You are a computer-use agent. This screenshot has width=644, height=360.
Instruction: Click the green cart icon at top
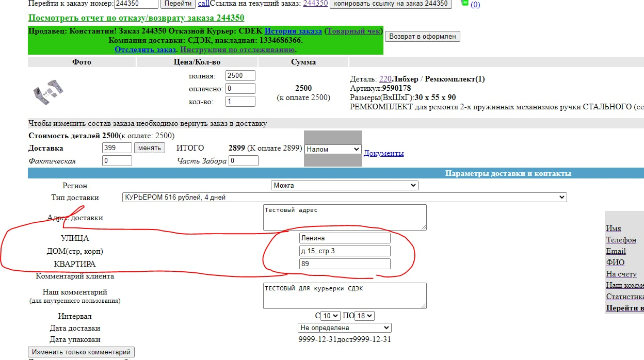point(464,3)
